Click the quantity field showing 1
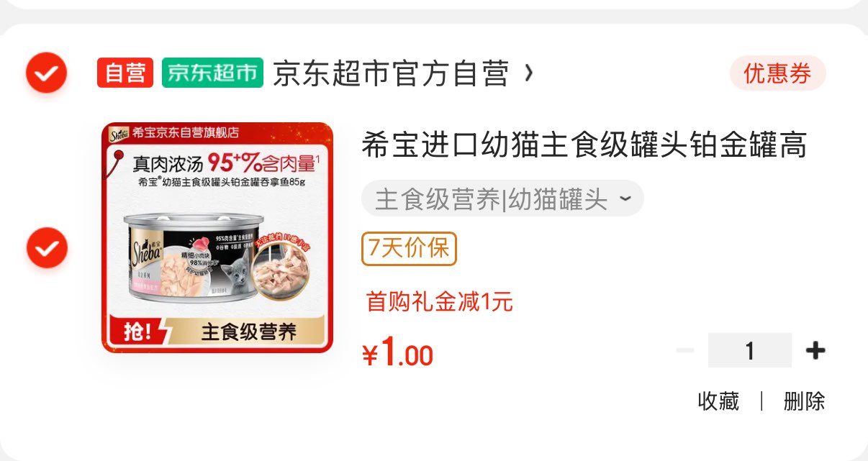Image resolution: width=868 pixels, height=461 pixels. (x=750, y=350)
